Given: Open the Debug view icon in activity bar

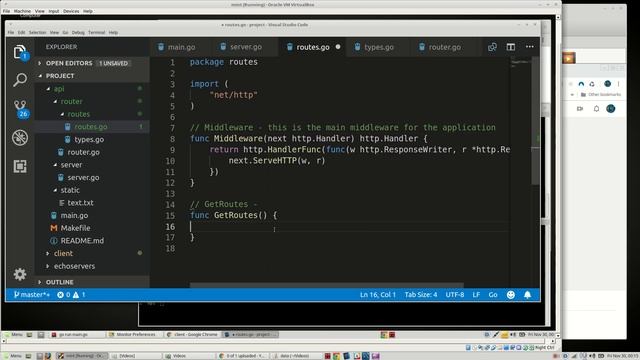Looking at the screenshot, I should tap(20, 138).
